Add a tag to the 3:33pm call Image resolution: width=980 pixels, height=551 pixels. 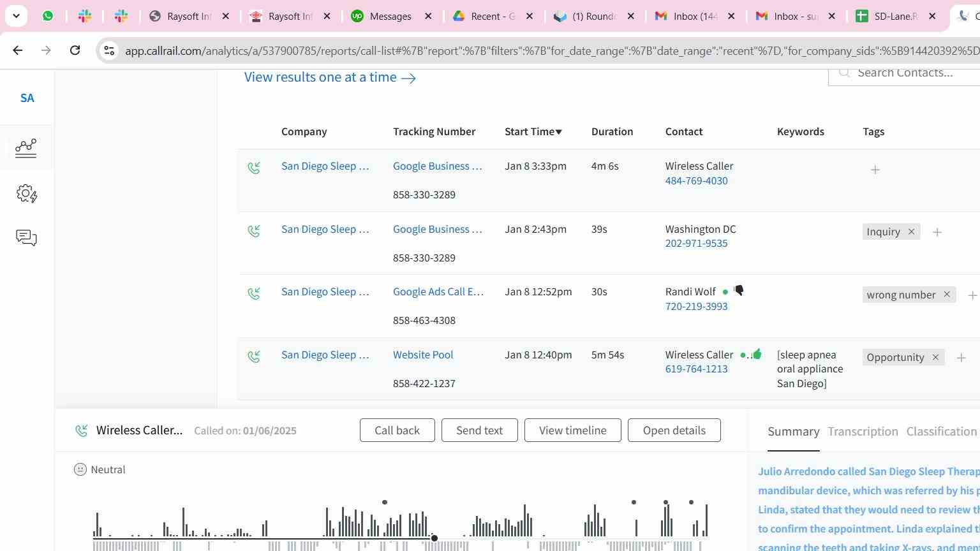click(875, 170)
